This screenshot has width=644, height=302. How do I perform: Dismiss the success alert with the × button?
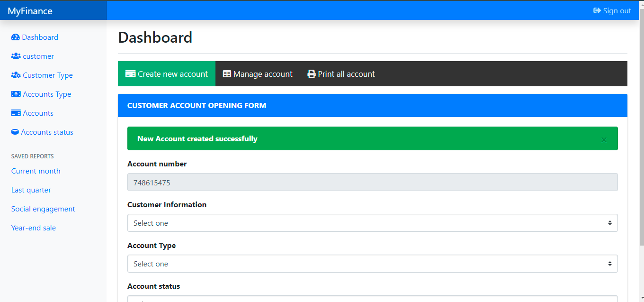pos(604,139)
